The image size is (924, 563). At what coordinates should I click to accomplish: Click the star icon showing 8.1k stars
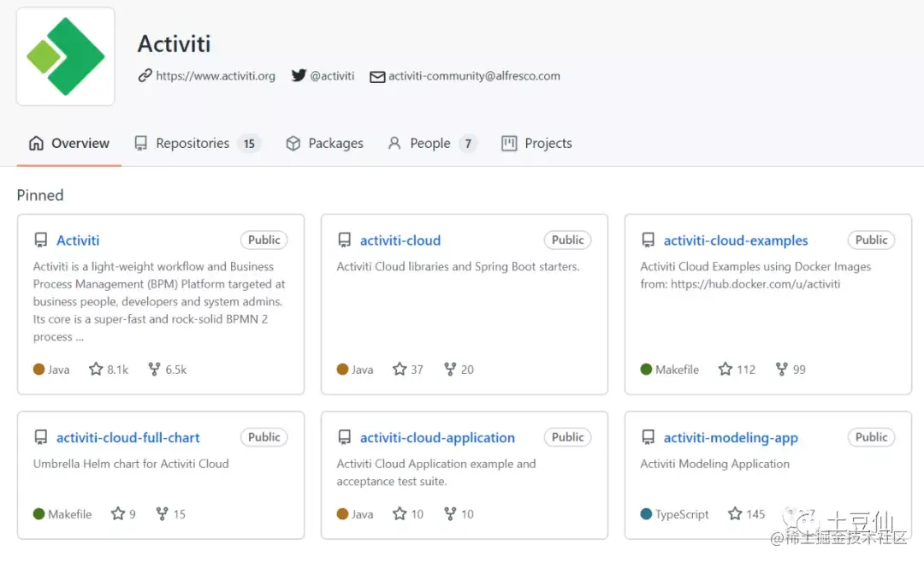(x=97, y=370)
